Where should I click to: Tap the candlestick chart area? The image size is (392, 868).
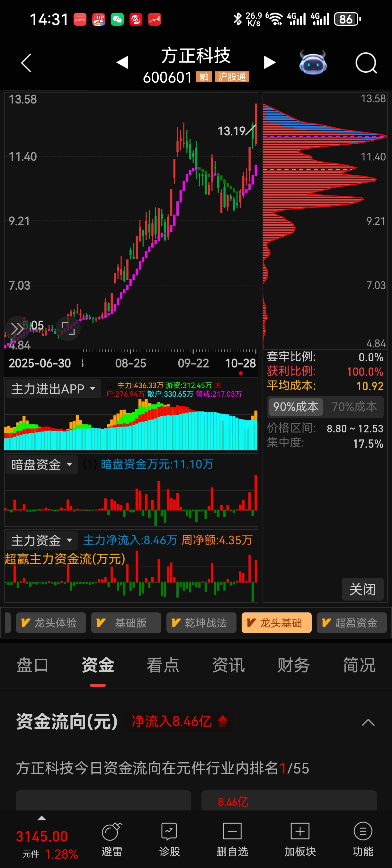tap(131, 221)
